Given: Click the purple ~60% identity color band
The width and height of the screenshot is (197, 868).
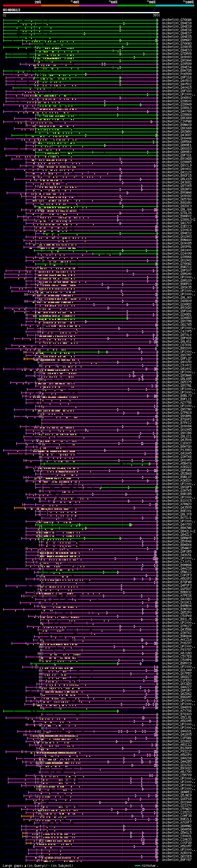Looking at the screenshot, I should click(99, 6).
